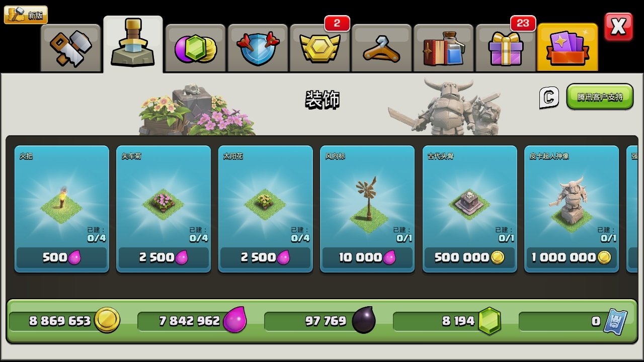
Task: Click the 腾讯客户支持 green button
Action: coord(600,97)
